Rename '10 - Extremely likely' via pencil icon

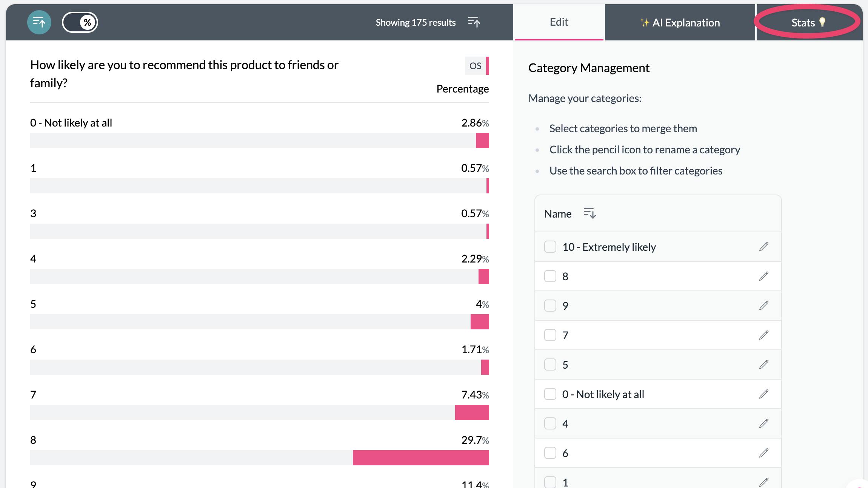pos(764,247)
